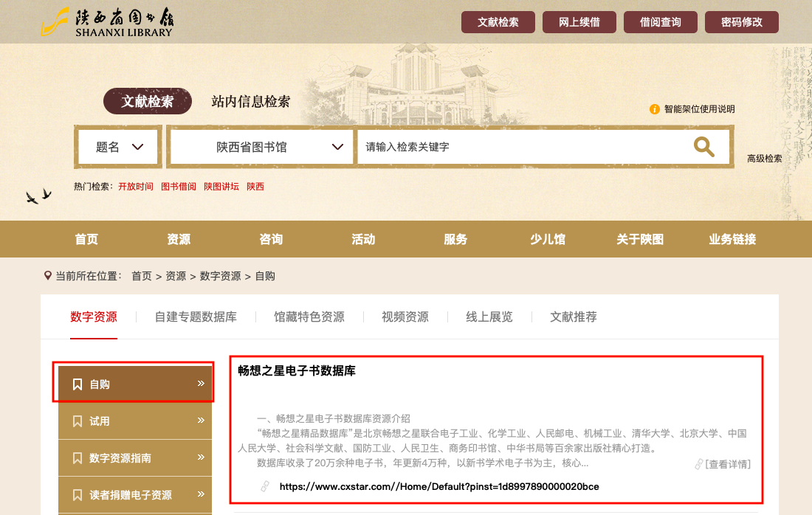Image resolution: width=812 pixels, height=515 pixels.
Task: Click the bookmark icon next to 自购
Action: pyautogui.click(x=78, y=384)
